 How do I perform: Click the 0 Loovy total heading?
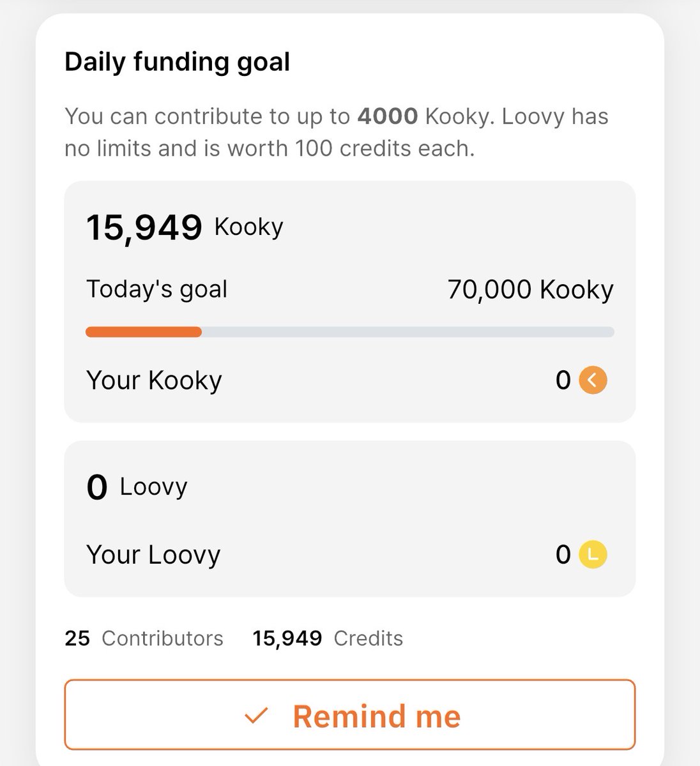tap(137, 488)
